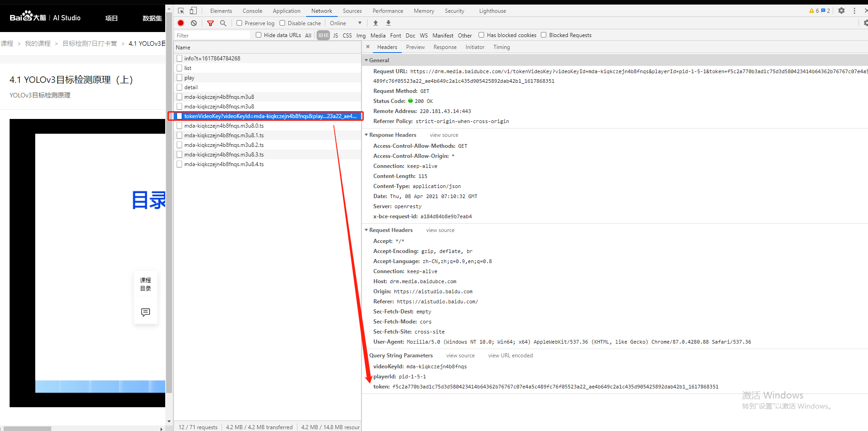The width and height of the screenshot is (868, 431).
Task: Import HAR file using the upload icon
Action: click(x=375, y=22)
